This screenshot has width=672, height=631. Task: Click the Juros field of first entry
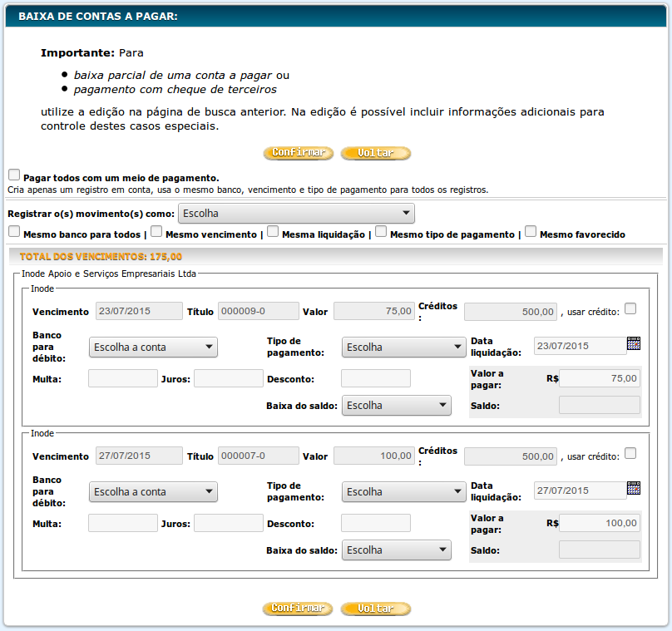tap(228, 379)
